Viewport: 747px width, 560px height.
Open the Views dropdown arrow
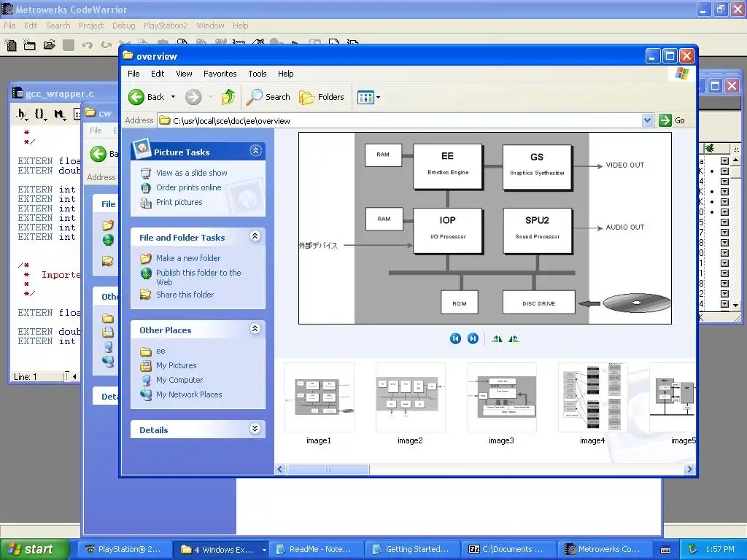tap(379, 97)
